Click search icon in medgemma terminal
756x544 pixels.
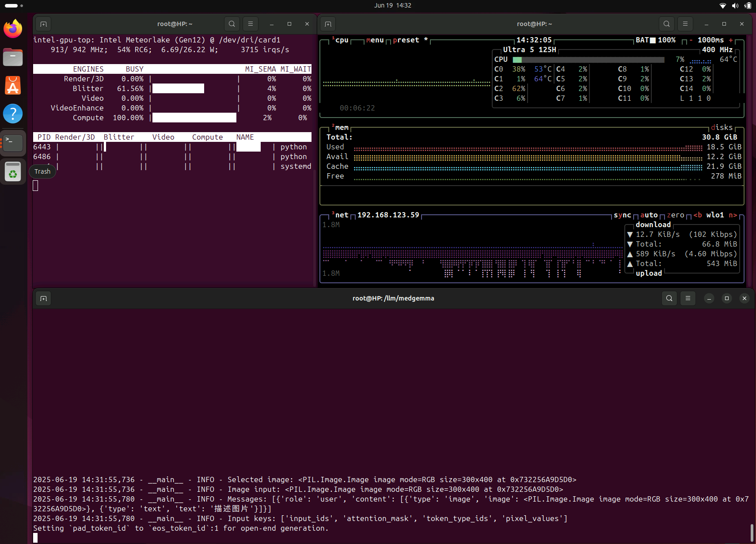[669, 298]
